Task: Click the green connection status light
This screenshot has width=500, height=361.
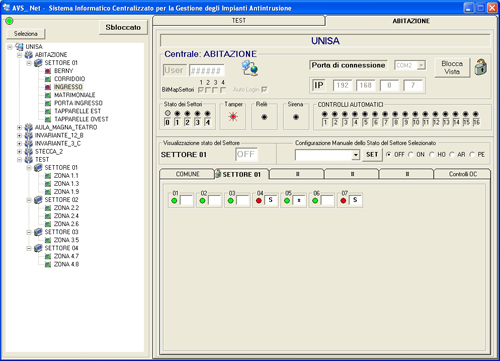Action: [x=9, y=21]
